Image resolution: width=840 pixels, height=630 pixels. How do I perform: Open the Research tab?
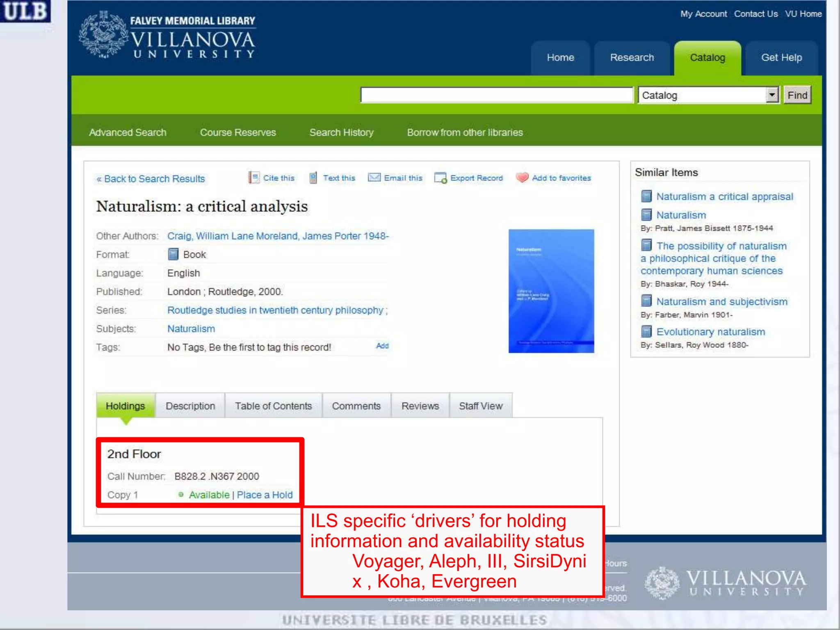pyautogui.click(x=632, y=58)
